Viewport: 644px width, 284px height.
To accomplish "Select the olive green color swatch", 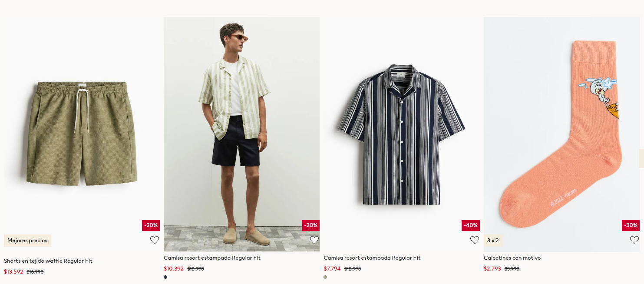I will 326,277.
